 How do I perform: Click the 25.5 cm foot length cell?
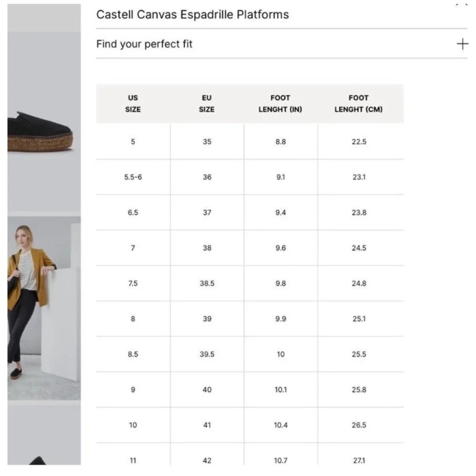point(359,354)
